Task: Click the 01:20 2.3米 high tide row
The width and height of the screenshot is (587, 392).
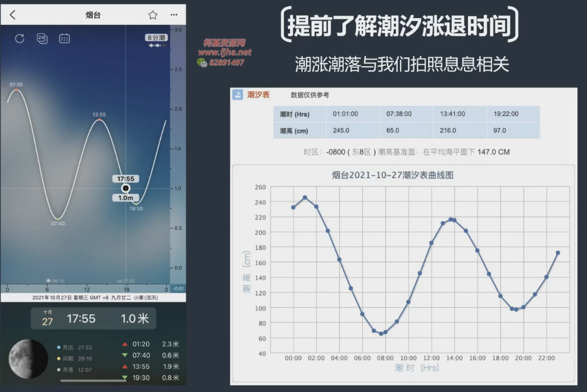Action: click(150, 344)
